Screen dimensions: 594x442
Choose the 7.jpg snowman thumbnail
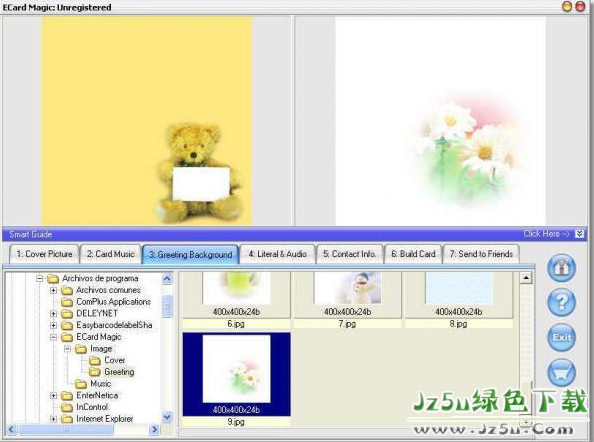[x=347, y=295]
